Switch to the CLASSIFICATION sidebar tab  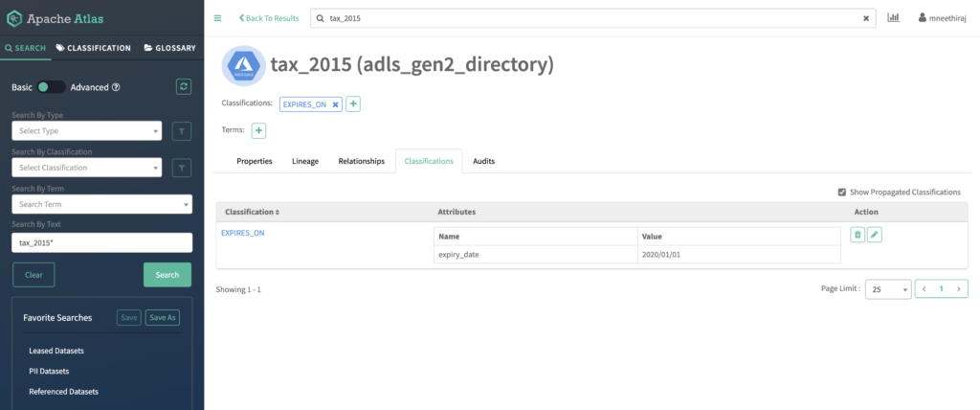(x=94, y=48)
